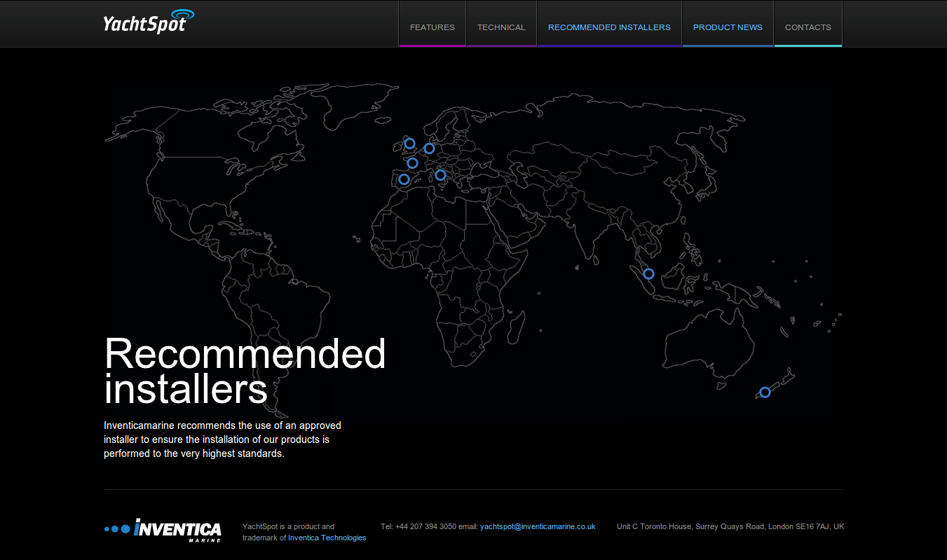This screenshot has height=560, width=947.
Task: Click the Toronto House address text
Action: coord(730,526)
